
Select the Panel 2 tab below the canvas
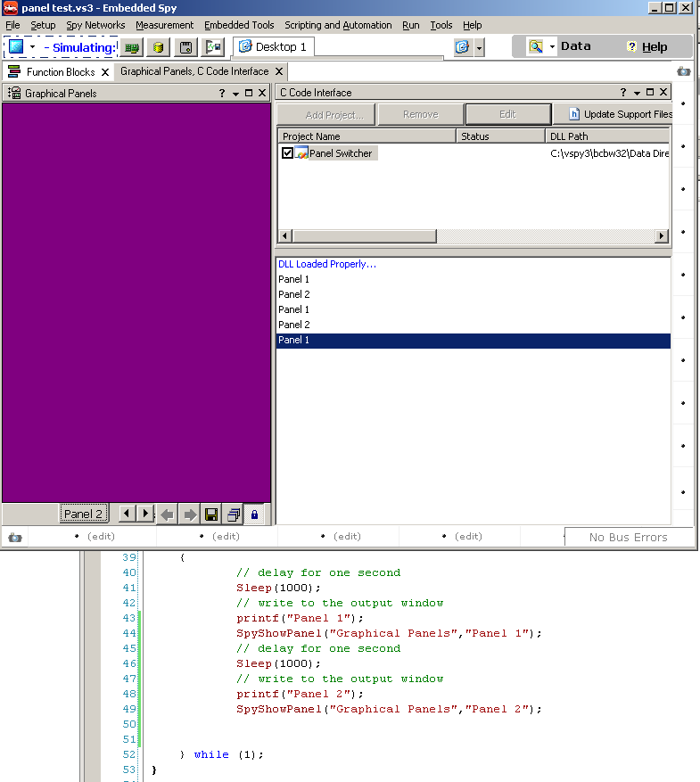[x=83, y=514]
